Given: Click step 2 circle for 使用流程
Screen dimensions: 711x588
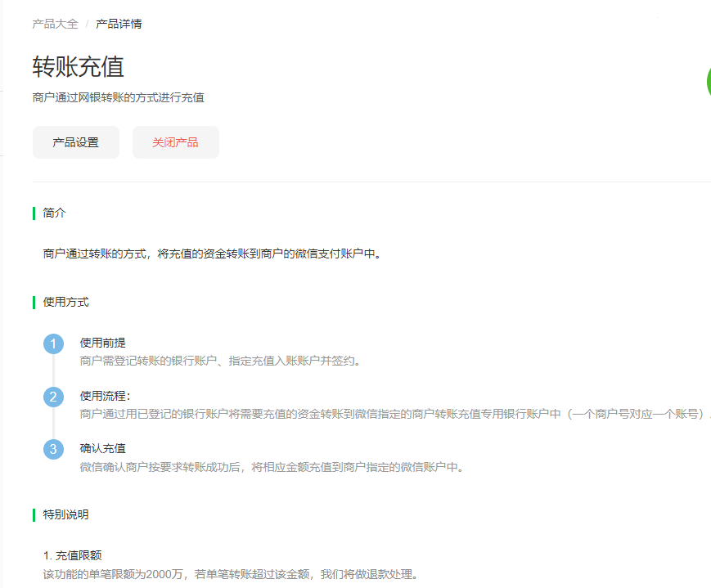Looking at the screenshot, I should point(53,397).
